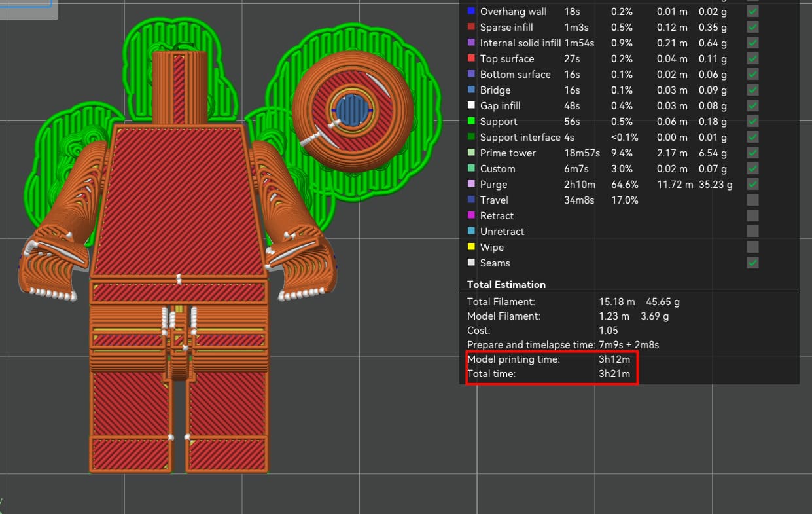Image resolution: width=812 pixels, height=514 pixels.
Task: Toggle the Overhang wall visibility checkbox
Action: (x=752, y=11)
